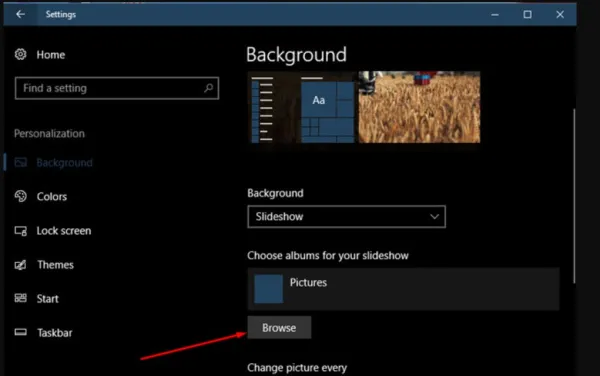Click the wheat field preview image
Screen dimensions: 600x376
(x=419, y=107)
